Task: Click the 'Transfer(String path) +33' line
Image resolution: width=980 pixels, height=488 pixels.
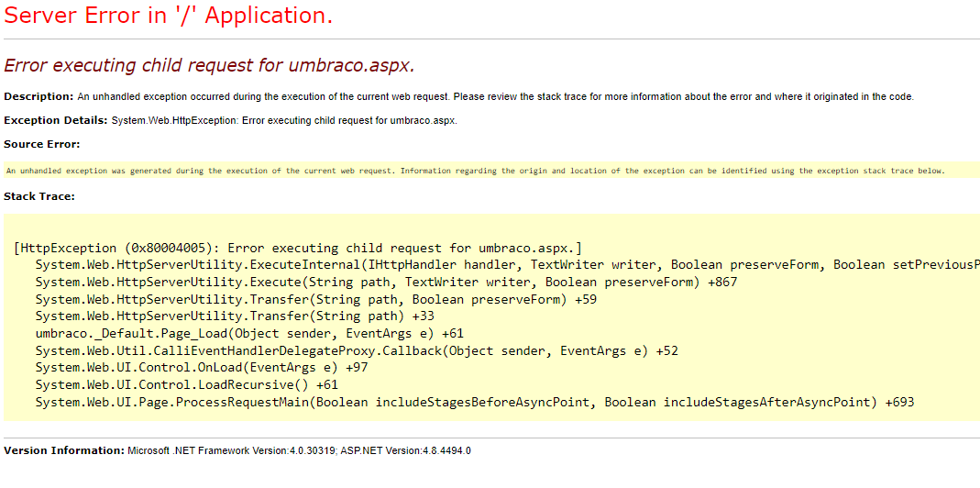Action: click(235, 316)
